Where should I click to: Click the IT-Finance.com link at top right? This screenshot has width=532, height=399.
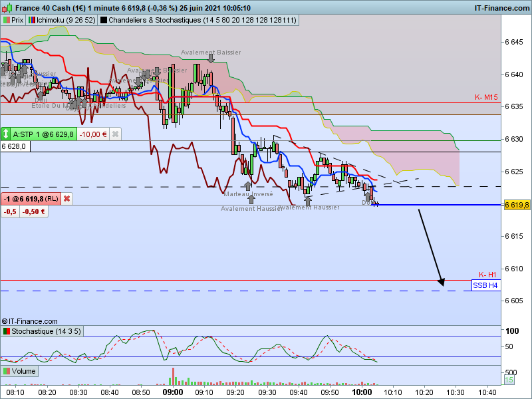coord(502,8)
